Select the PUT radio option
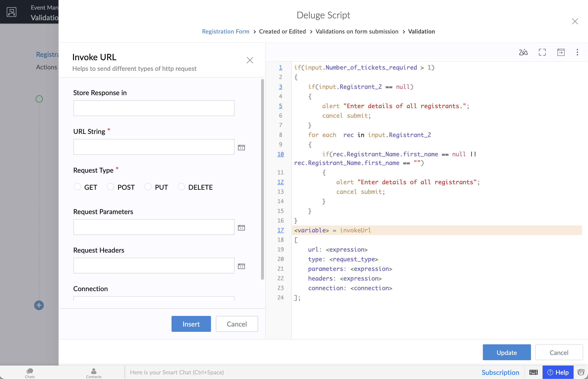The image size is (588, 379). pyautogui.click(x=148, y=187)
